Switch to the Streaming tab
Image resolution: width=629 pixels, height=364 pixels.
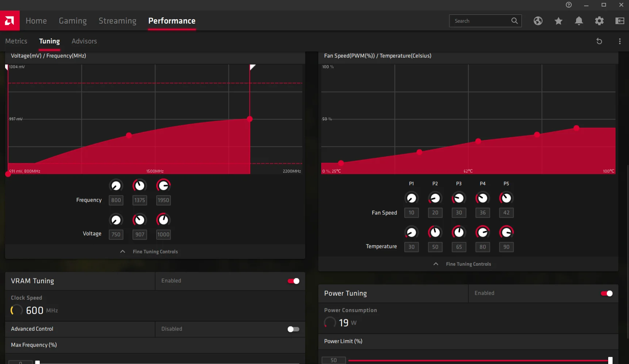(x=118, y=21)
